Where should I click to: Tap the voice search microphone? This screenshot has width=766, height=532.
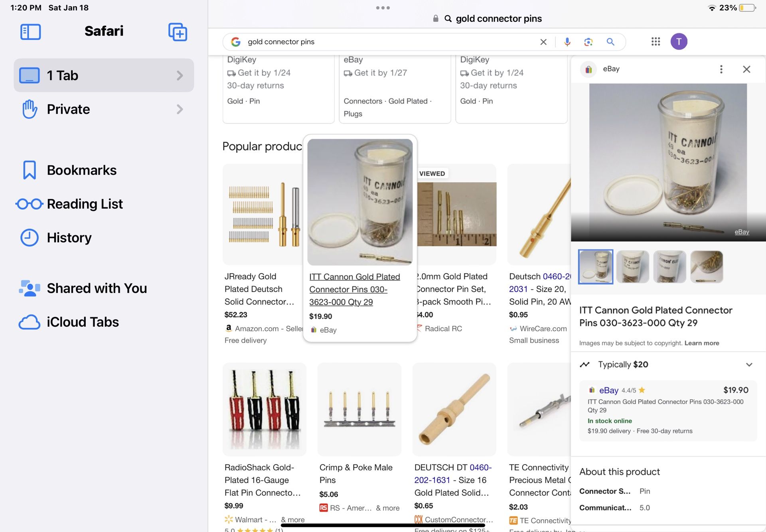click(567, 42)
